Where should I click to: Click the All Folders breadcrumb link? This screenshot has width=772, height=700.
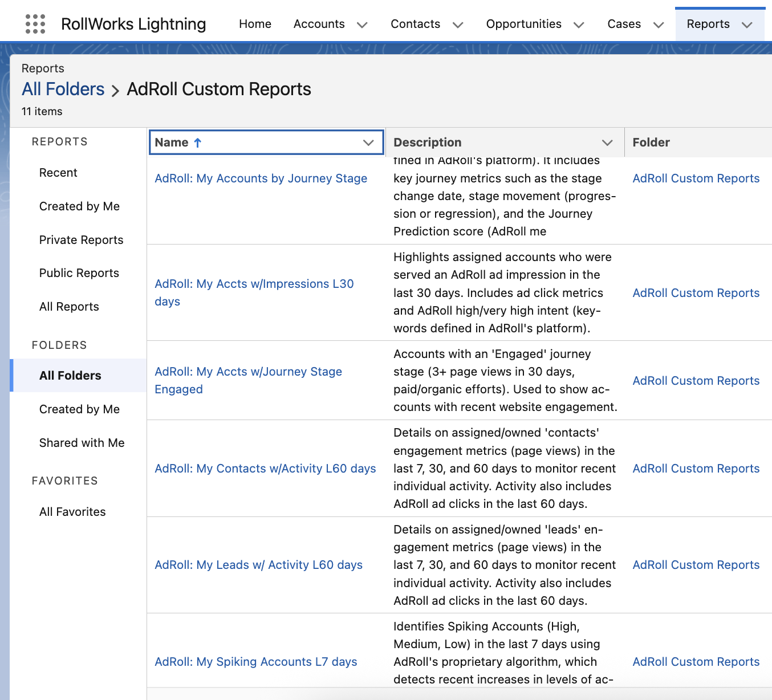(63, 89)
